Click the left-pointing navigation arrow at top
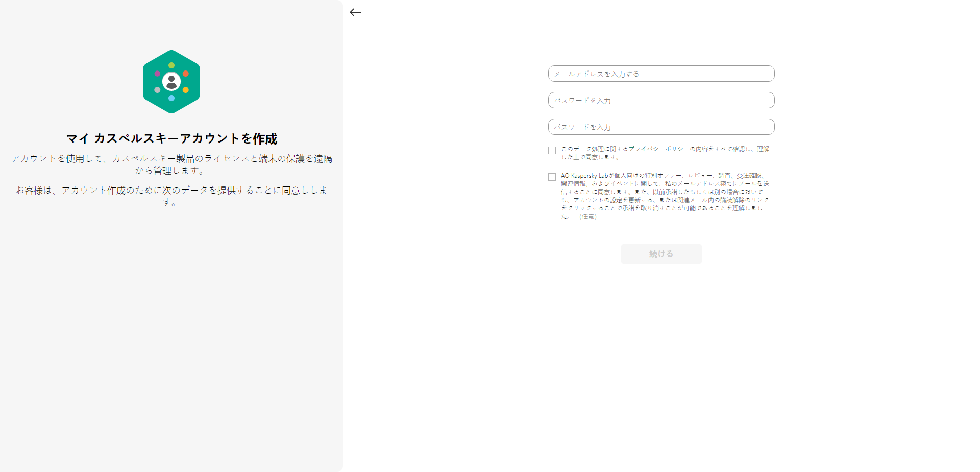The height and width of the screenshot is (472, 980). (355, 12)
